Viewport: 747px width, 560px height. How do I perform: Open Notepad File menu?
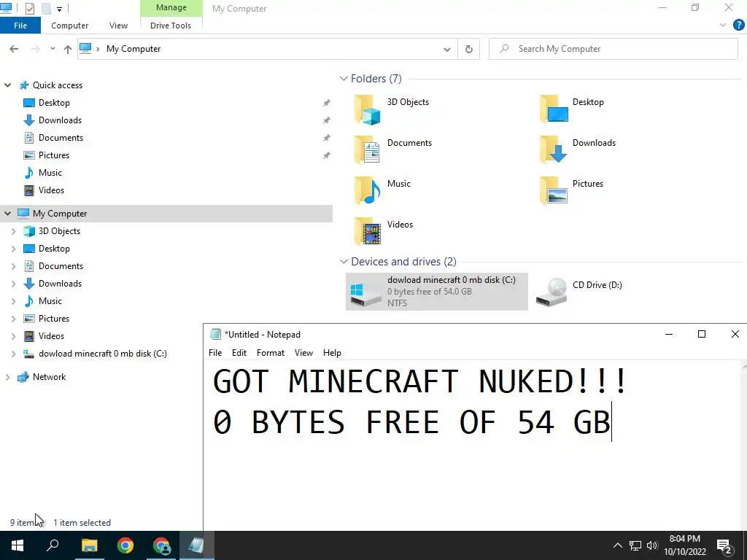click(x=215, y=353)
